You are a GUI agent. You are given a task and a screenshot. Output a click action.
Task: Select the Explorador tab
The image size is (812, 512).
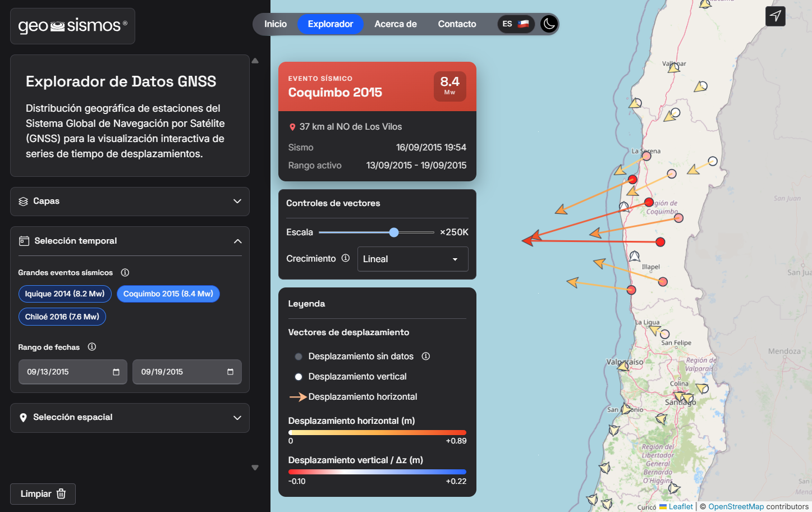coord(331,24)
